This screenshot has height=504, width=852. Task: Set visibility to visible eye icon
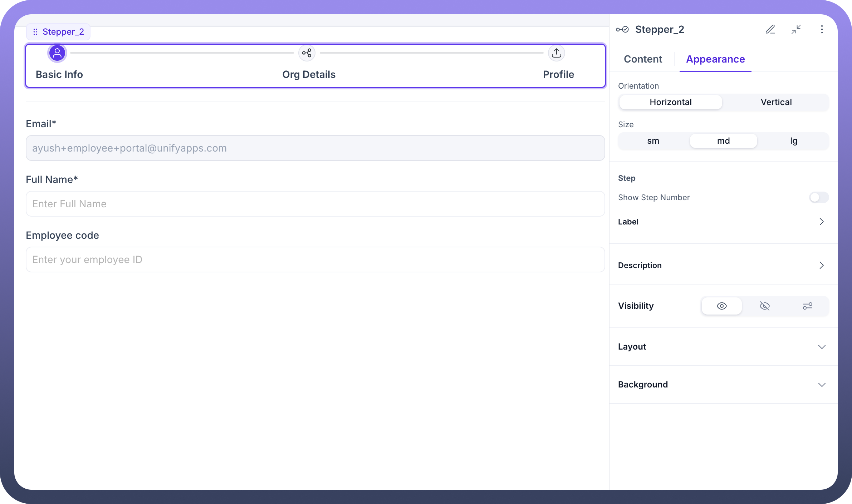pyautogui.click(x=721, y=306)
